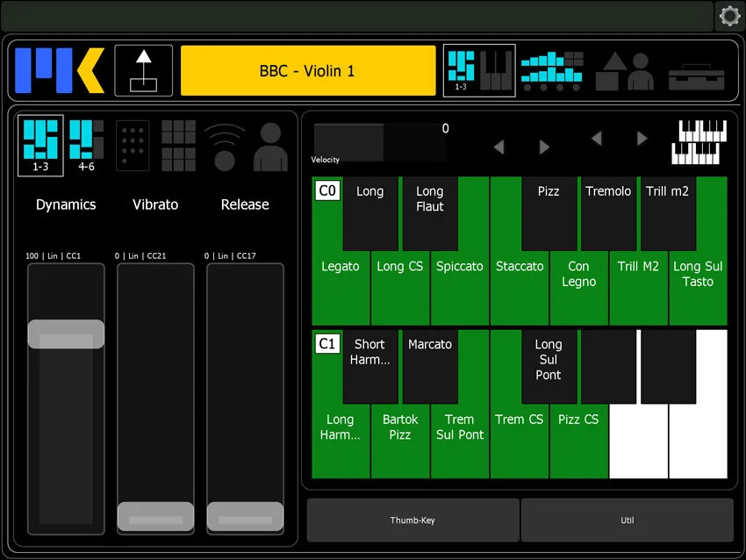The image size is (746, 560).
Task: Click the Release fader label
Action: (245, 205)
